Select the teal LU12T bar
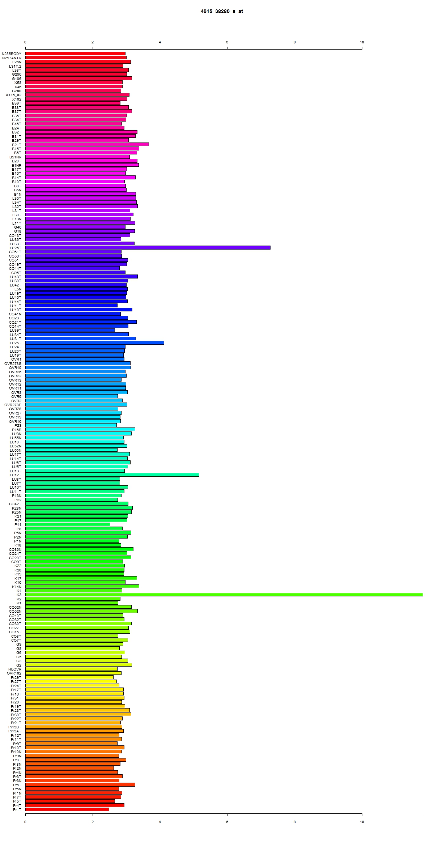Image resolution: width=434 pixels, height=868 pixels. [112, 475]
